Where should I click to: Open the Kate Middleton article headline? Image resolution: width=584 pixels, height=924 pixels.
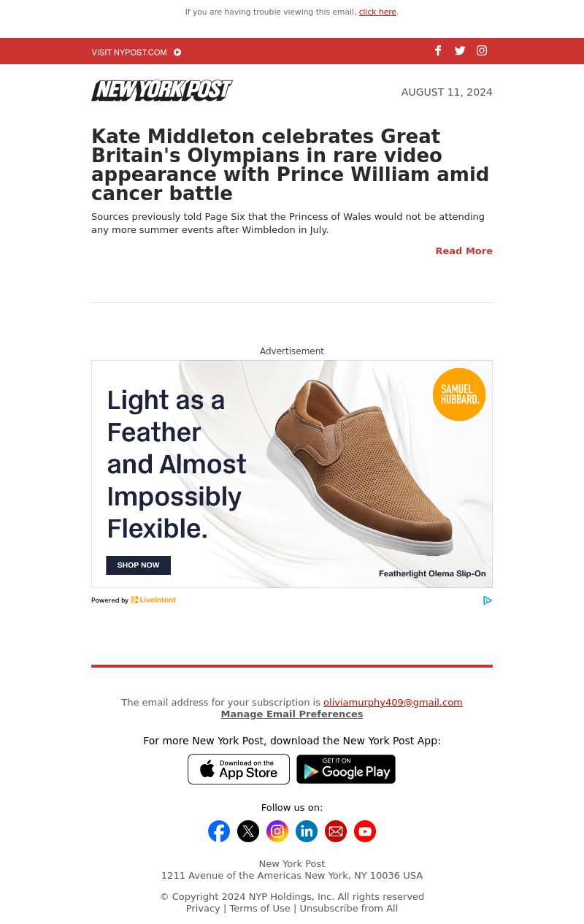pyautogui.click(x=291, y=165)
